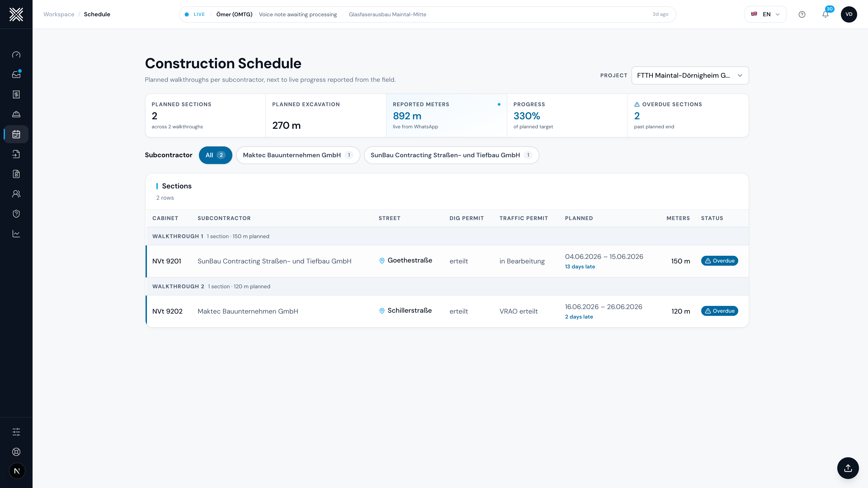
Task: Open the clipboard person report icon
Action: pos(16,174)
